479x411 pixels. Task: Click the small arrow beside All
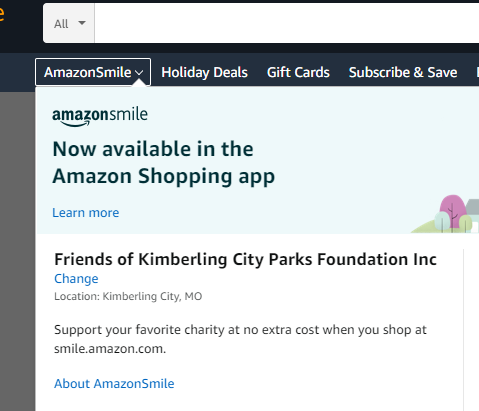tap(82, 23)
